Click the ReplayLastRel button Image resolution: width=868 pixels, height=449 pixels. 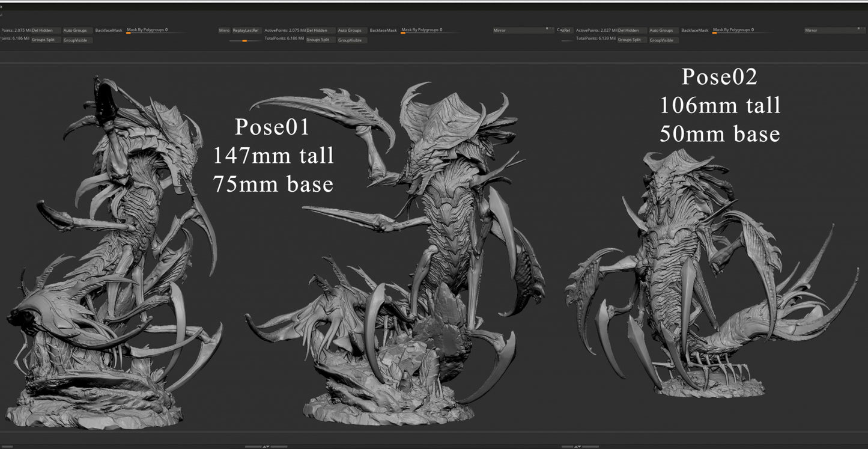(x=246, y=30)
